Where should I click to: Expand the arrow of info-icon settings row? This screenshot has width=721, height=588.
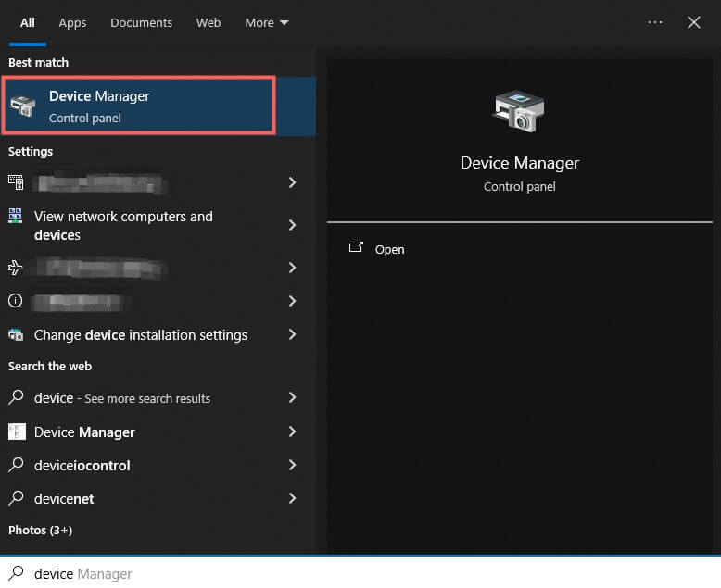coord(292,301)
